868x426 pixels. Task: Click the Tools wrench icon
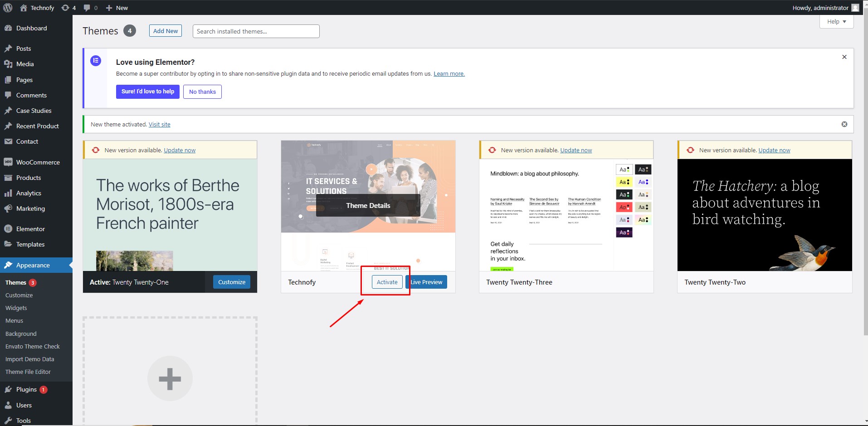pyautogui.click(x=8, y=421)
